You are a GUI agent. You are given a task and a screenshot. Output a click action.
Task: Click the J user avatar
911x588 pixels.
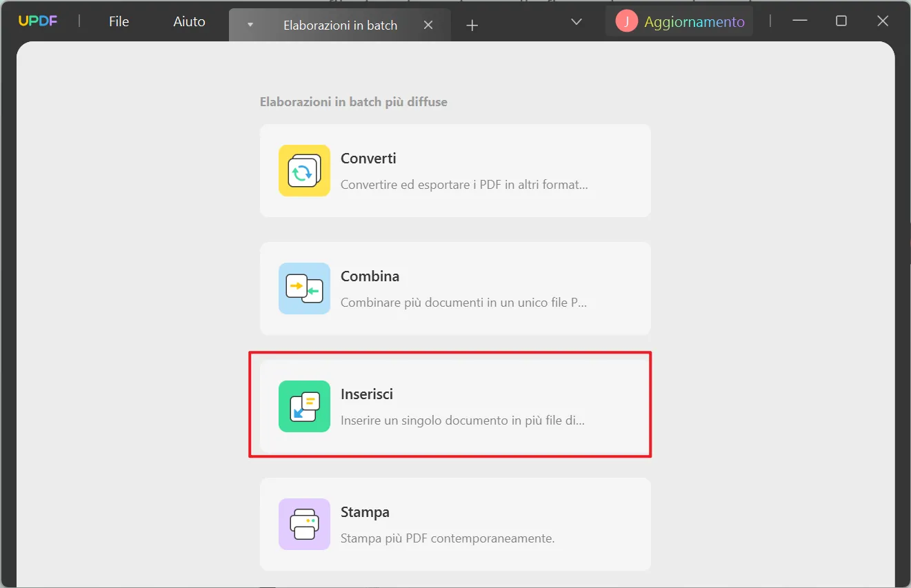pyautogui.click(x=627, y=21)
